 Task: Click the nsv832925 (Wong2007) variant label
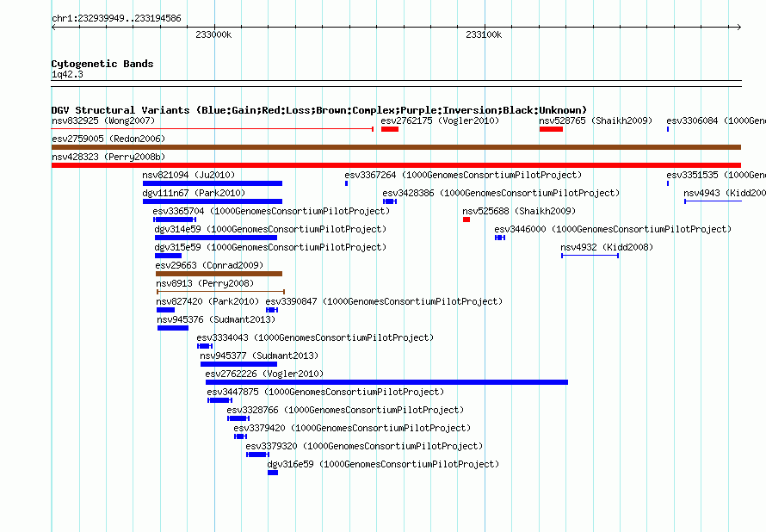[103, 121]
